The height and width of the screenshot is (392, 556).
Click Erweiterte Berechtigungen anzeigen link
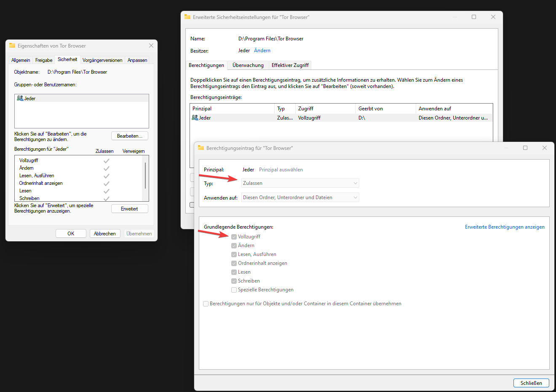click(x=505, y=227)
